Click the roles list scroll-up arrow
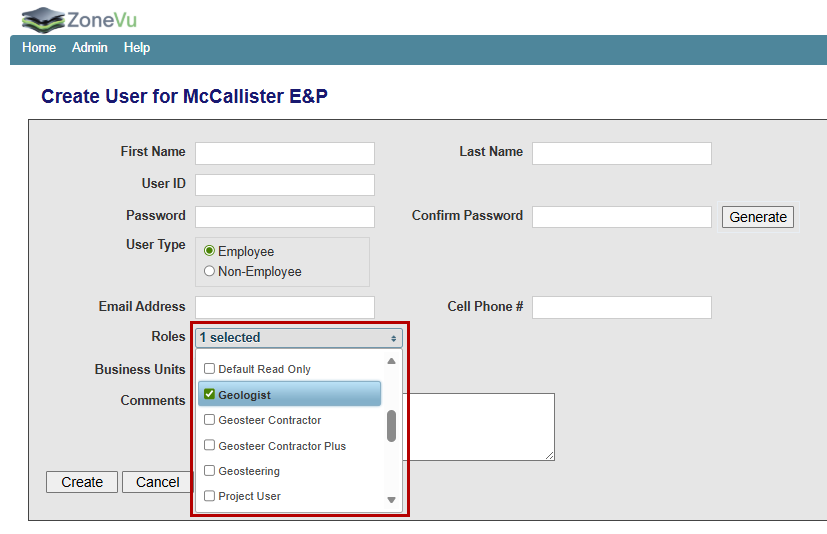The height and width of the screenshot is (534, 827). tap(391, 361)
